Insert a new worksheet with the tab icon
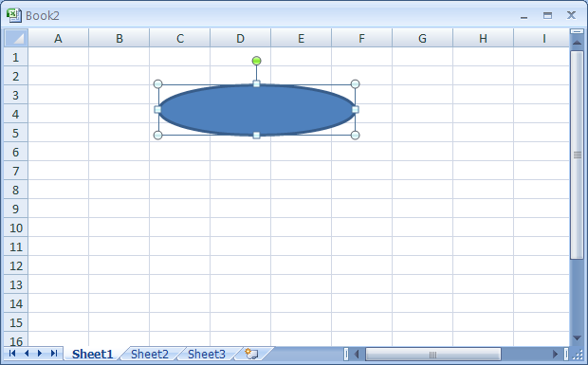Image resolution: width=588 pixels, height=365 pixels. pyautogui.click(x=251, y=354)
